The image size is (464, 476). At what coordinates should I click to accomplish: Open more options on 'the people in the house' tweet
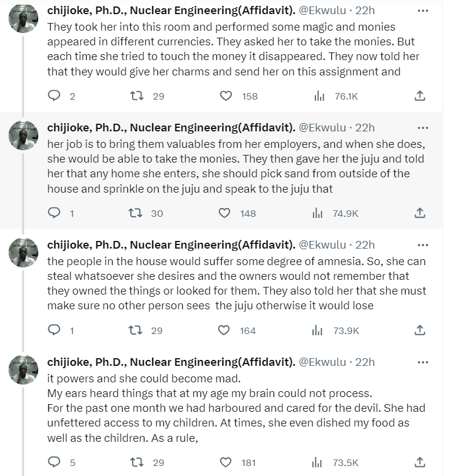coord(423,244)
